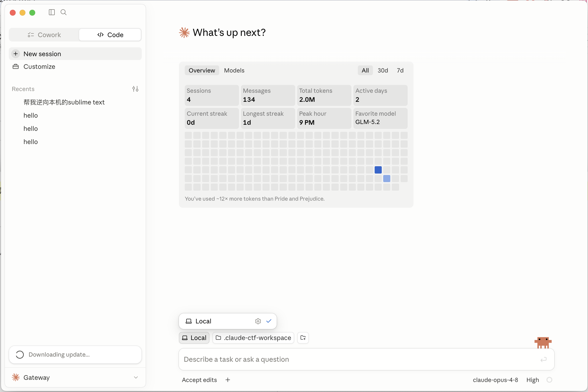The height and width of the screenshot is (392, 588).
Task: Open the Customize page
Action: tap(75, 66)
